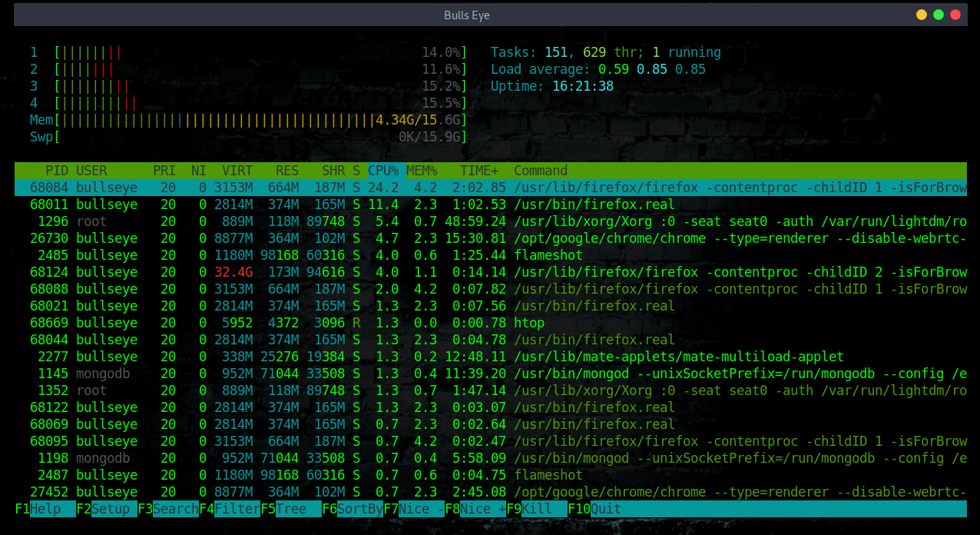Select chrome renderer process PID 26730
Screen dimensions: 980x535
(x=491, y=238)
